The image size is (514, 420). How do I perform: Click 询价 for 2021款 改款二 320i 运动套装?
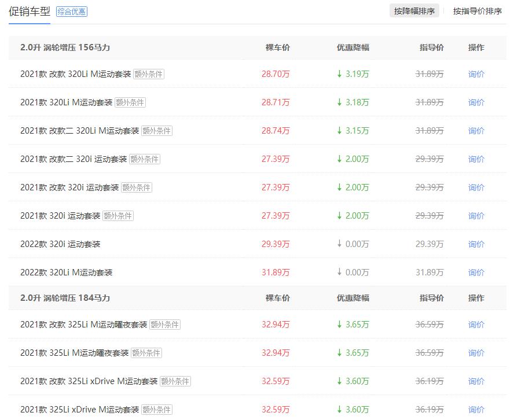[x=476, y=159]
